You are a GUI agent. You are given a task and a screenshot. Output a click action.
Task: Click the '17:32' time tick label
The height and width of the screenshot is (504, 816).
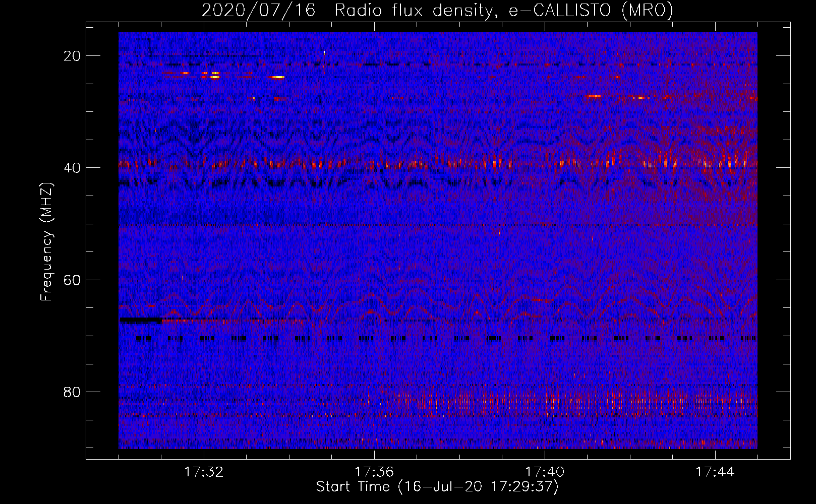coord(204,472)
